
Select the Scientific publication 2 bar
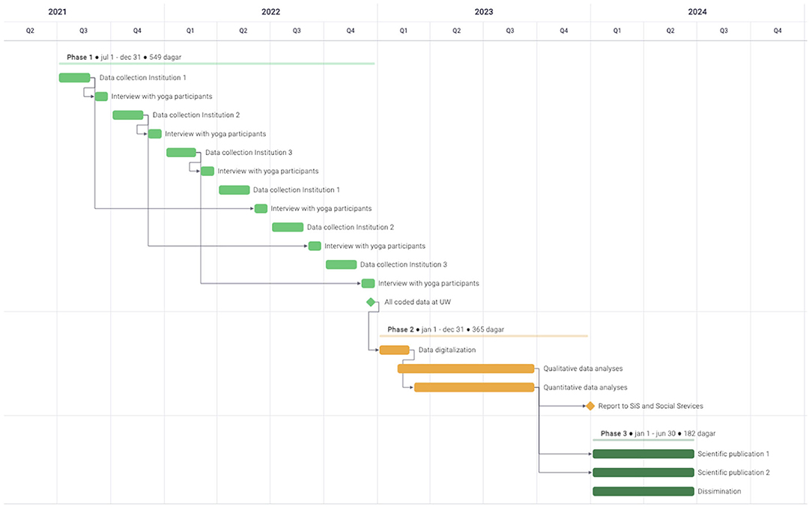[643, 473]
